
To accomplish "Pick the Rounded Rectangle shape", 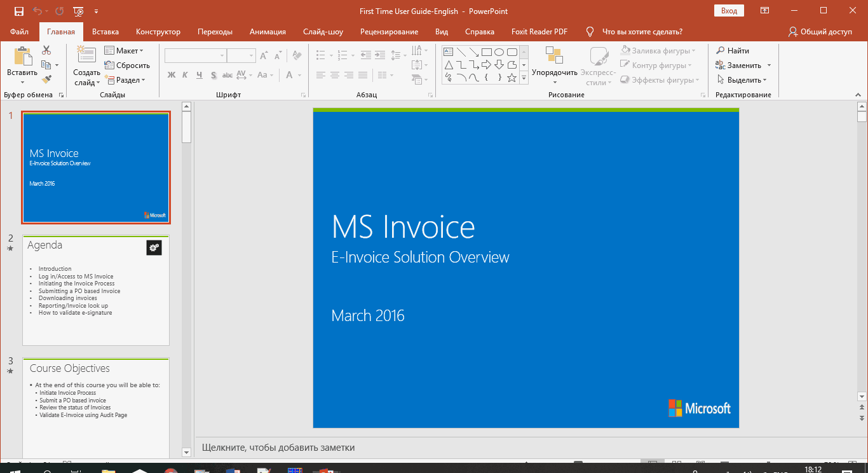I will pos(512,51).
